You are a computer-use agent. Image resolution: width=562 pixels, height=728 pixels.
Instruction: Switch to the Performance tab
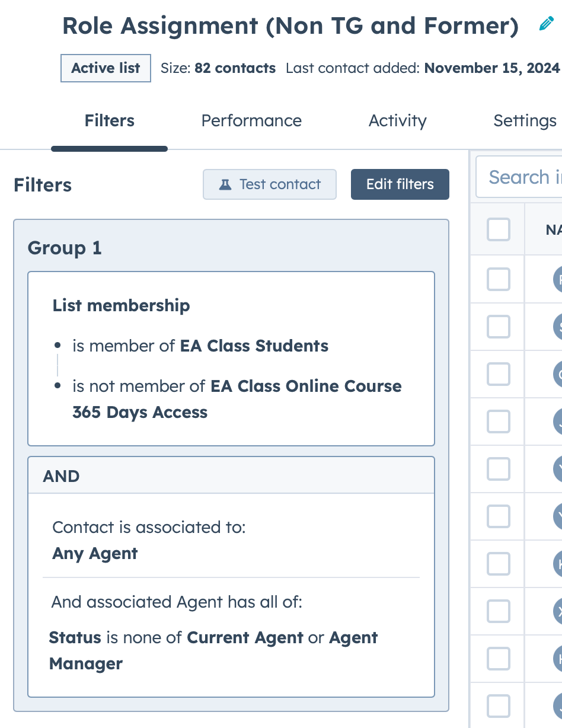pos(251,121)
